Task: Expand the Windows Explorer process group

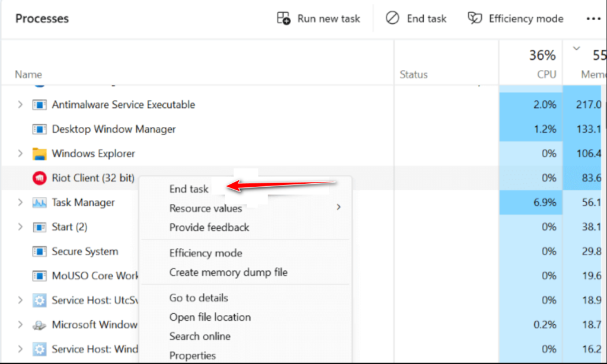Action: (x=20, y=154)
